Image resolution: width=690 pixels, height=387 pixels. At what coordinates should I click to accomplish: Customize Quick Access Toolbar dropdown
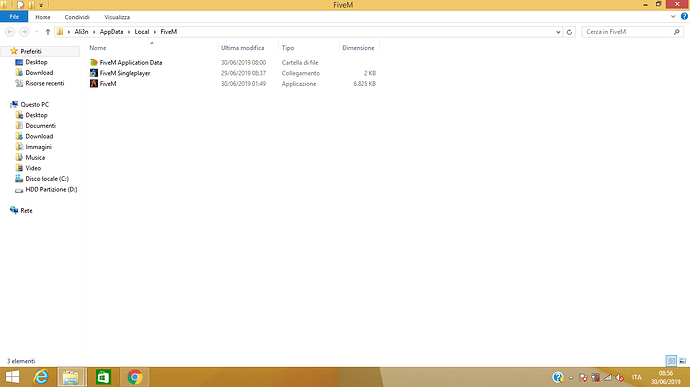point(41,5)
